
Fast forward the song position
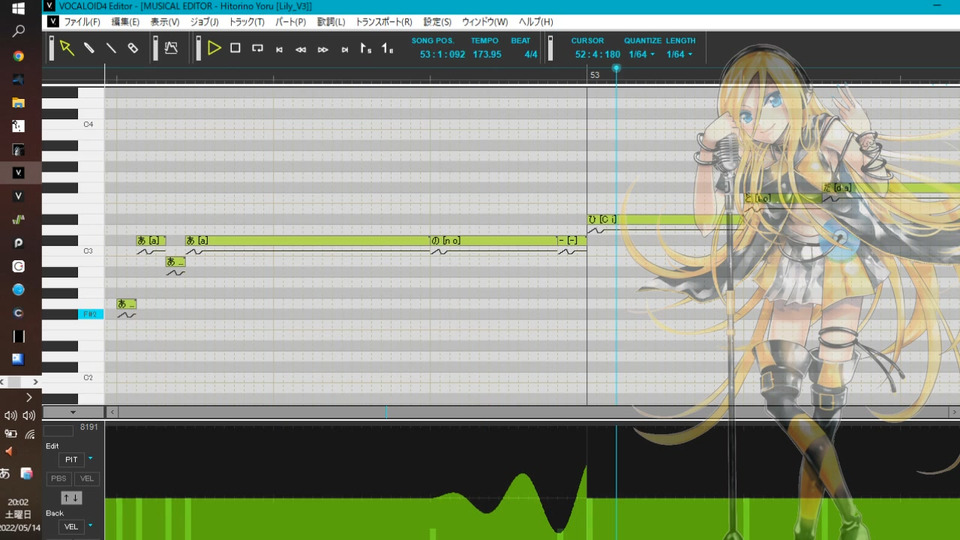(x=323, y=50)
